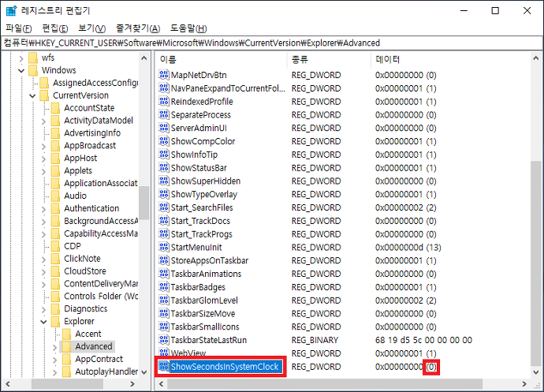This screenshot has height=392, width=544.
Task: Click tree pane scroll down arrow
Action: 144,371
